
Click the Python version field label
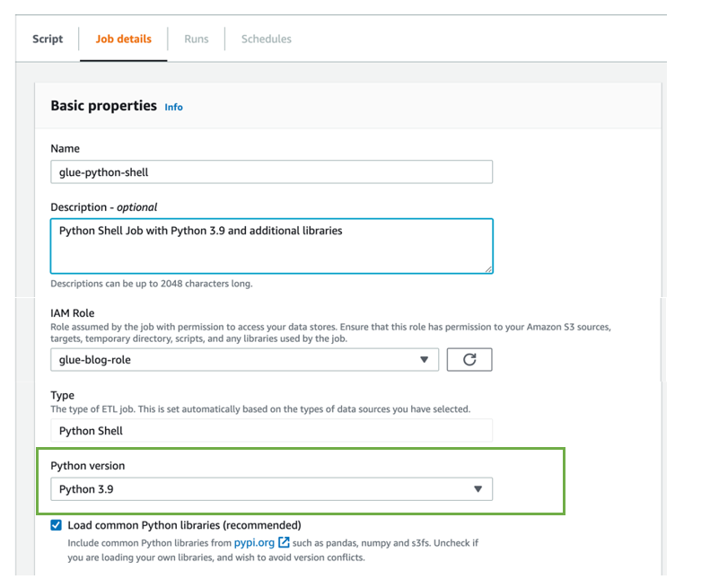87,466
